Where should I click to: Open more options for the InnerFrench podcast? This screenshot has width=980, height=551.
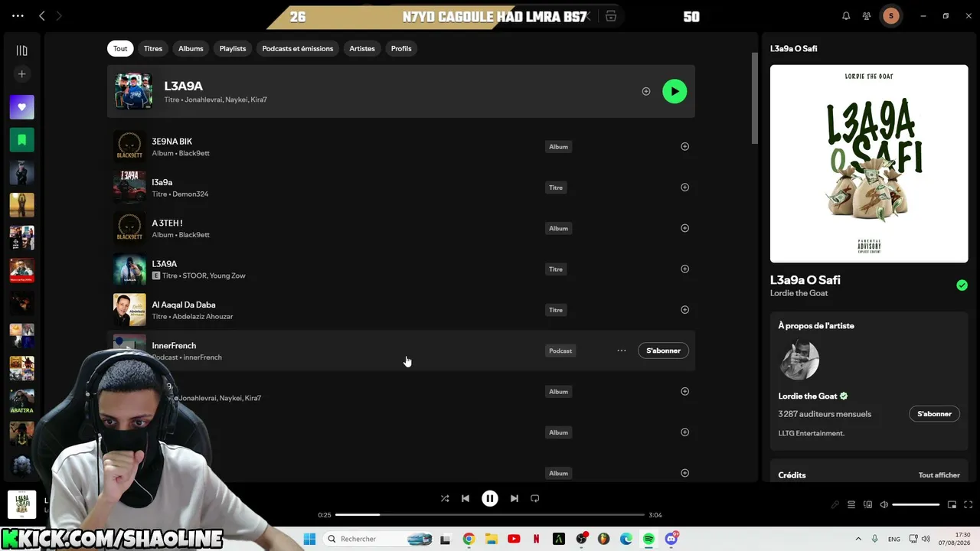tap(622, 350)
